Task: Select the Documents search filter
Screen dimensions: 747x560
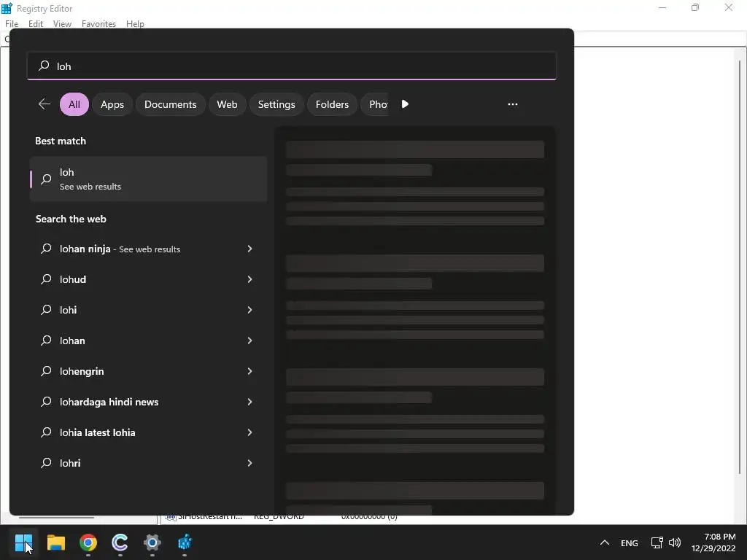Action: tap(171, 104)
